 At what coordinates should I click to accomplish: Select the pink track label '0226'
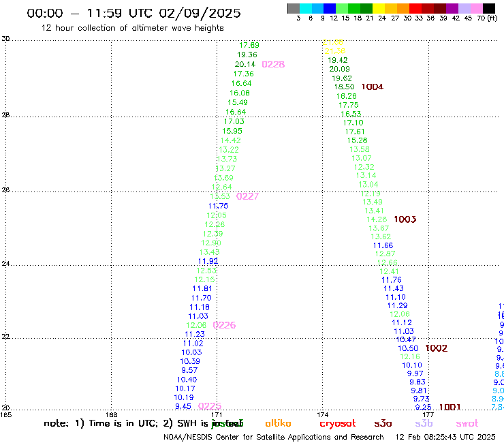coord(224,325)
